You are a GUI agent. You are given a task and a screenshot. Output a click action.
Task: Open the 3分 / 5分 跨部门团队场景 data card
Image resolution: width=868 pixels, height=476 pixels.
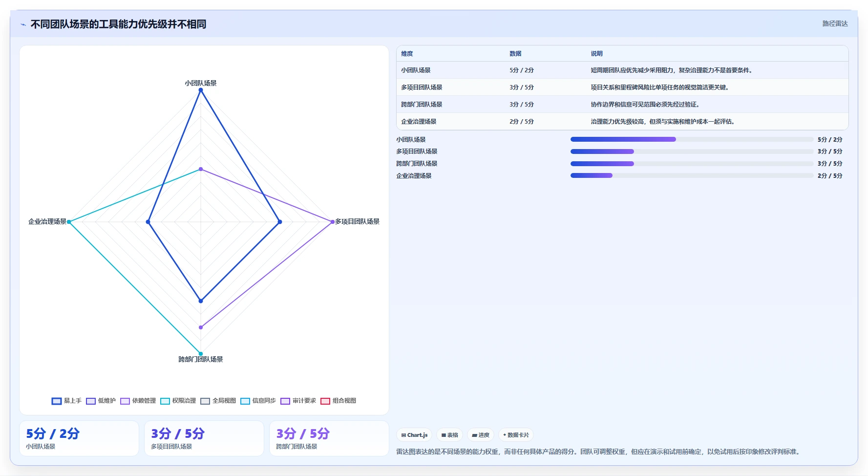(x=329, y=438)
